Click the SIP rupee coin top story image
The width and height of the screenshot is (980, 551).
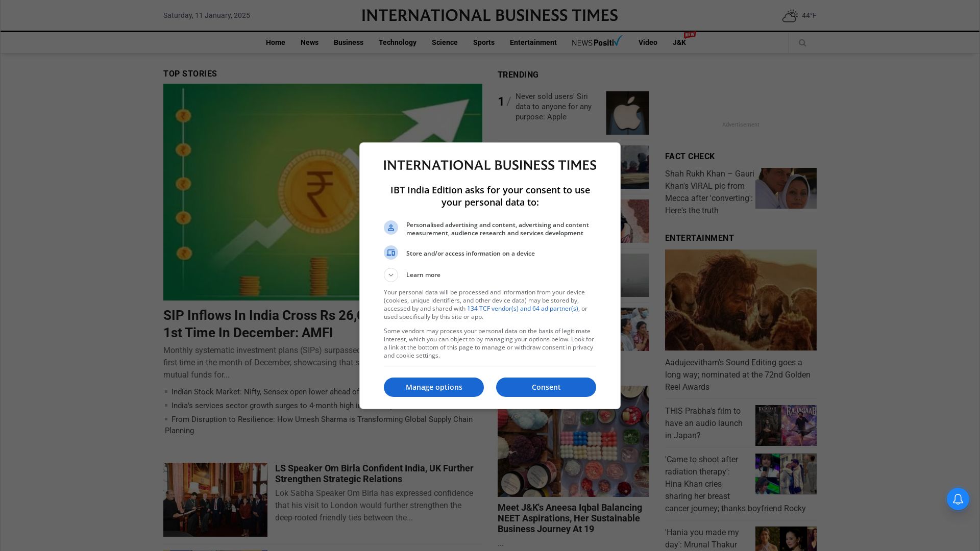point(261,192)
